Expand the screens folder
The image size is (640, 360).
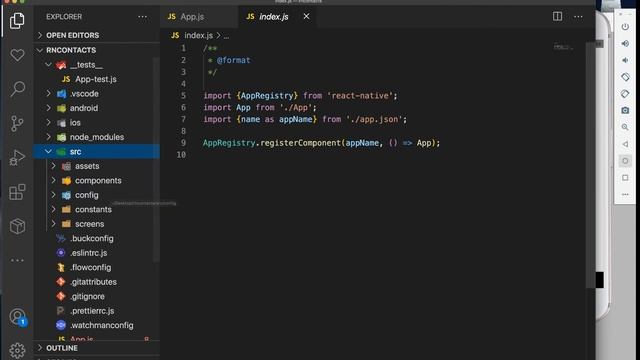click(96, 224)
